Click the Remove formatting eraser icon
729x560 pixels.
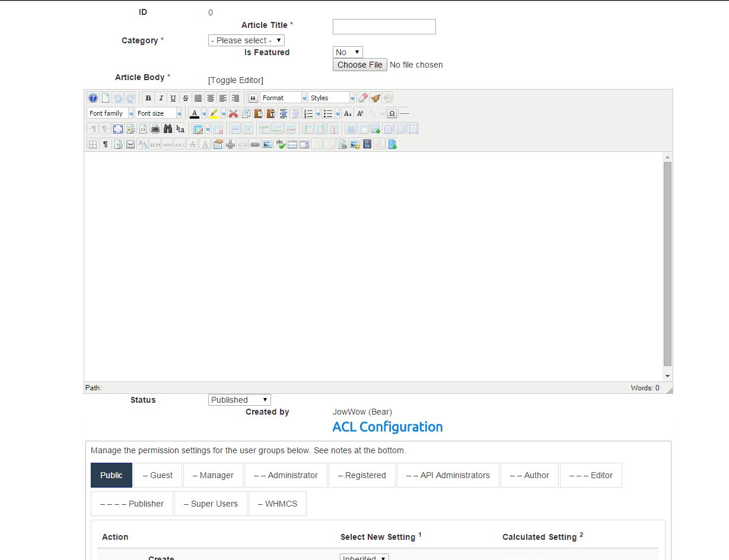coord(363,98)
